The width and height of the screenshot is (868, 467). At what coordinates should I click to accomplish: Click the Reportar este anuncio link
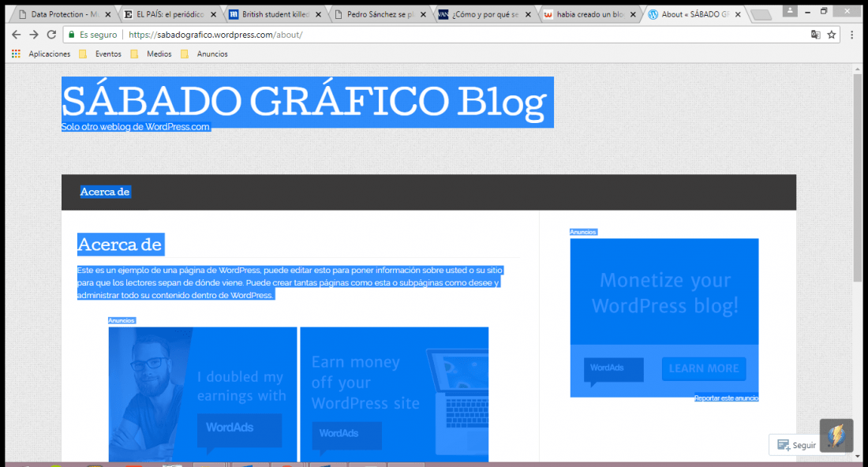(726, 398)
